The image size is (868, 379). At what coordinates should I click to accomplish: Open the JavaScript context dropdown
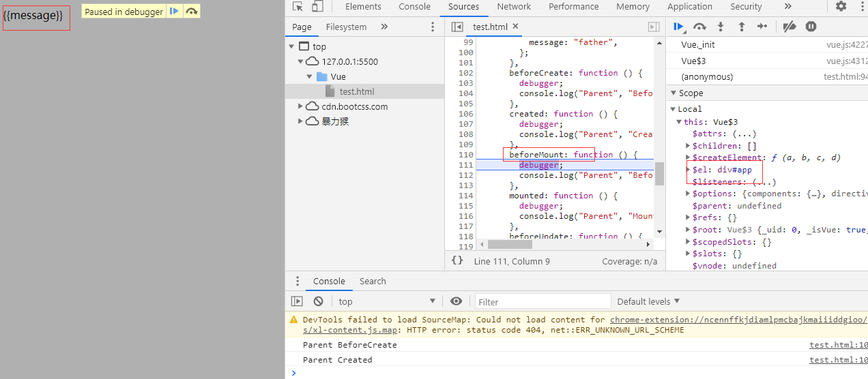(x=386, y=301)
